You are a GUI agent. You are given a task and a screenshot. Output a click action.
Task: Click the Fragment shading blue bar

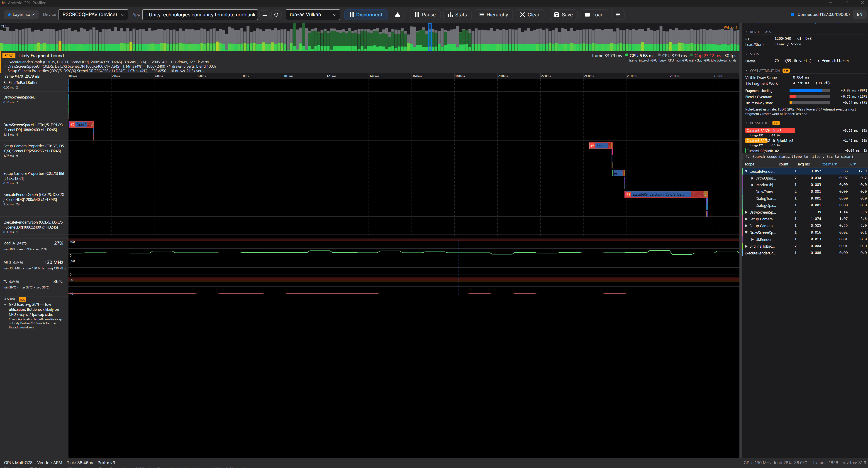pos(806,90)
